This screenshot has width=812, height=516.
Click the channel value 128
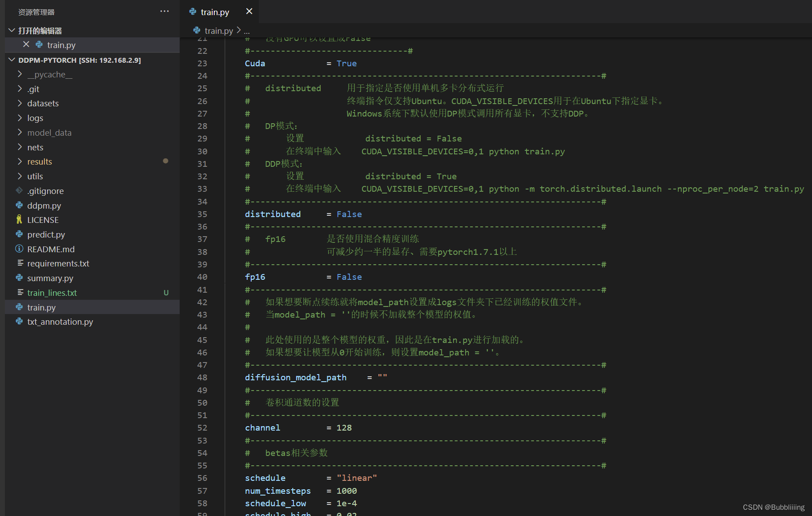[x=344, y=427]
